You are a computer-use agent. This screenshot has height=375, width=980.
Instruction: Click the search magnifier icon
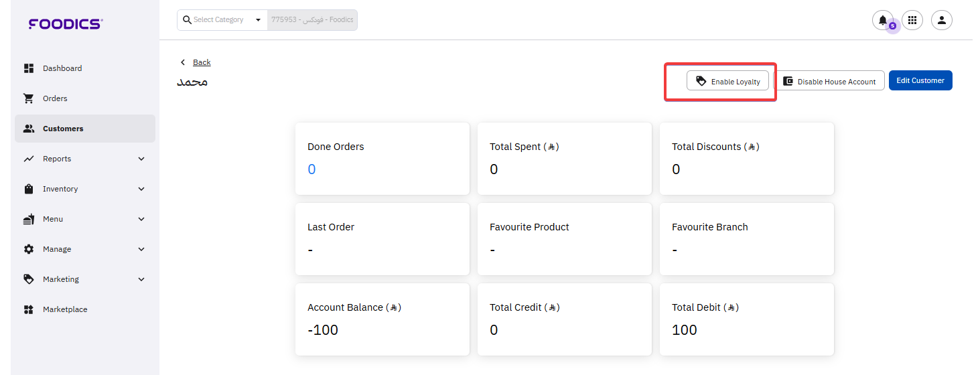click(x=187, y=20)
